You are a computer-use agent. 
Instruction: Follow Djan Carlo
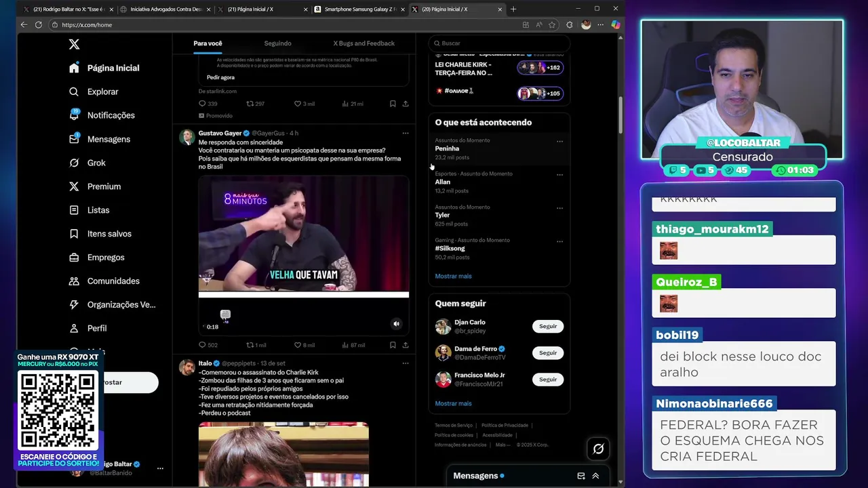pos(548,326)
